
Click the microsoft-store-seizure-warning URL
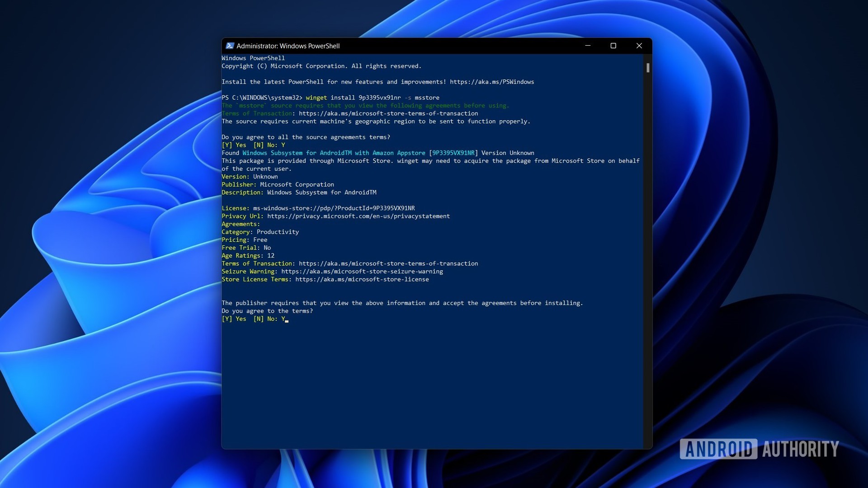click(x=362, y=272)
